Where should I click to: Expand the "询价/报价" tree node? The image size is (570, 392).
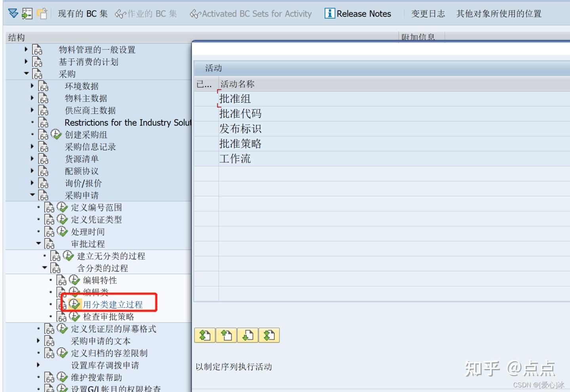coord(32,183)
